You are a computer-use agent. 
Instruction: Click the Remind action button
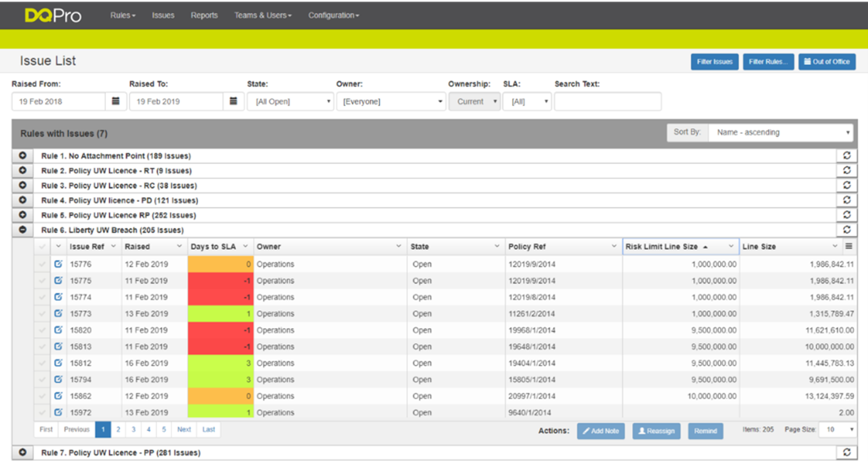coord(706,431)
